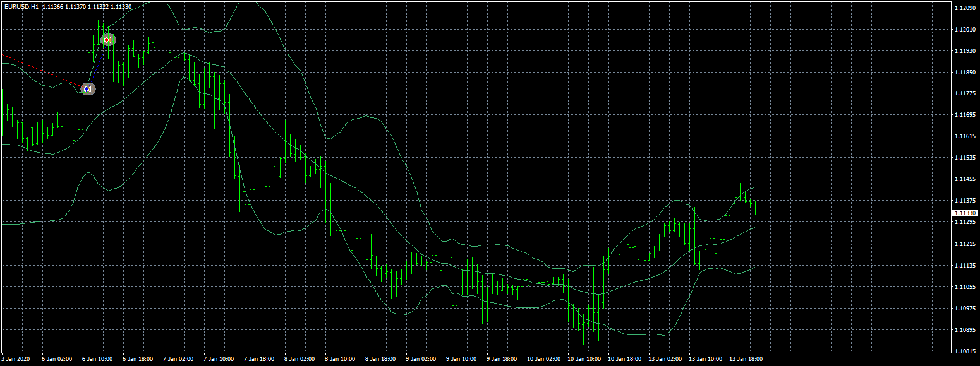
Task: Click the 13 Jan 18:00 time label
Action: pos(746,358)
